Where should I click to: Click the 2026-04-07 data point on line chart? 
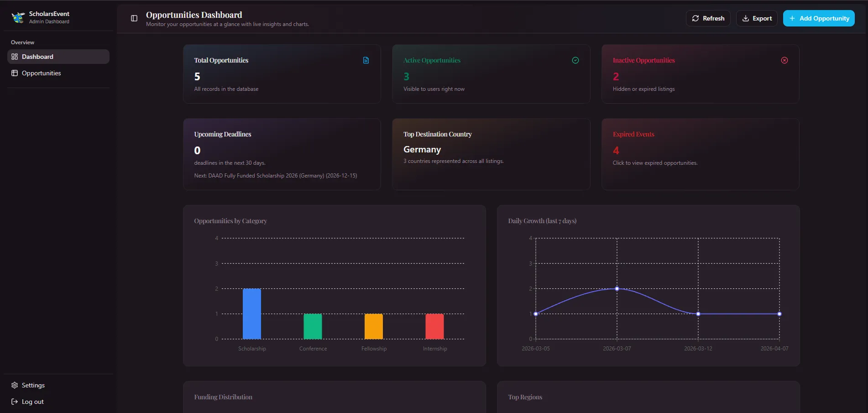point(779,314)
